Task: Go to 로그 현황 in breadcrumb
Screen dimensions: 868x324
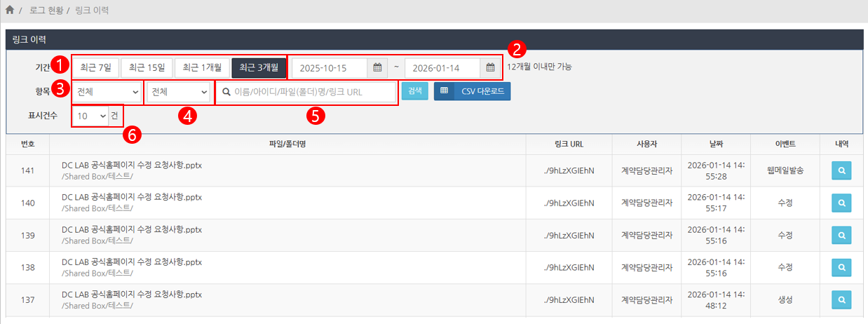Action: point(47,11)
